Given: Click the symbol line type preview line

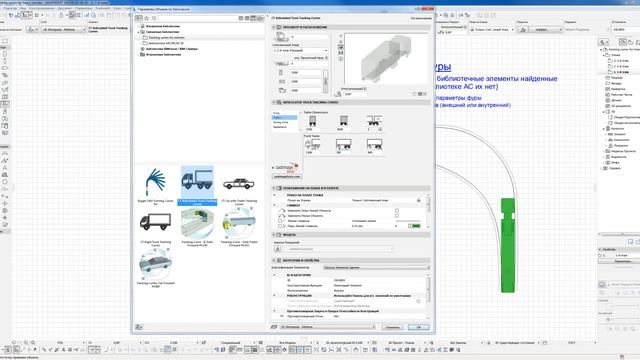Looking at the screenshot, I should (x=409, y=221).
